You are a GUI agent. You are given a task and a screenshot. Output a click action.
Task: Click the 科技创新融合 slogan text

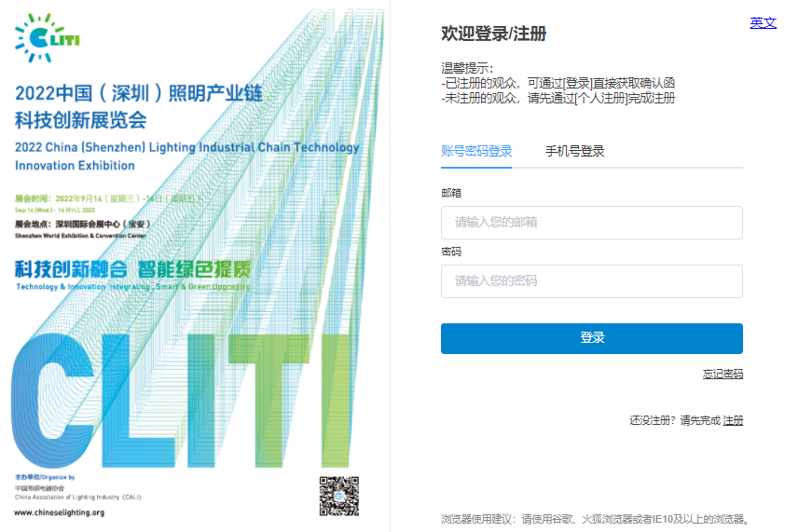coord(71,269)
